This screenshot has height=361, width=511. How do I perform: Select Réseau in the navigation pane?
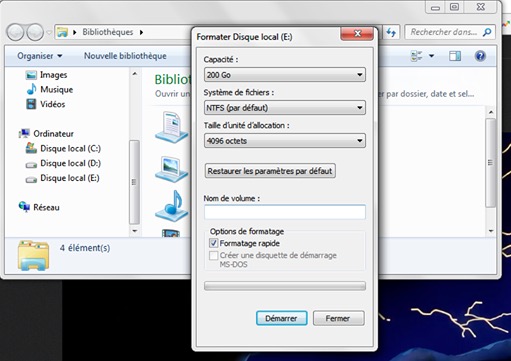point(46,207)
